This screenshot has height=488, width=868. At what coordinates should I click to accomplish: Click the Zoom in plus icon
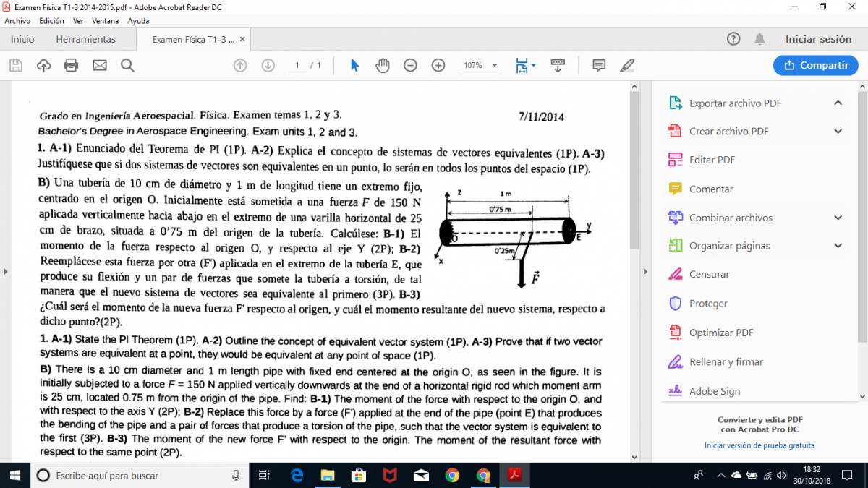[x=438, y=66]
